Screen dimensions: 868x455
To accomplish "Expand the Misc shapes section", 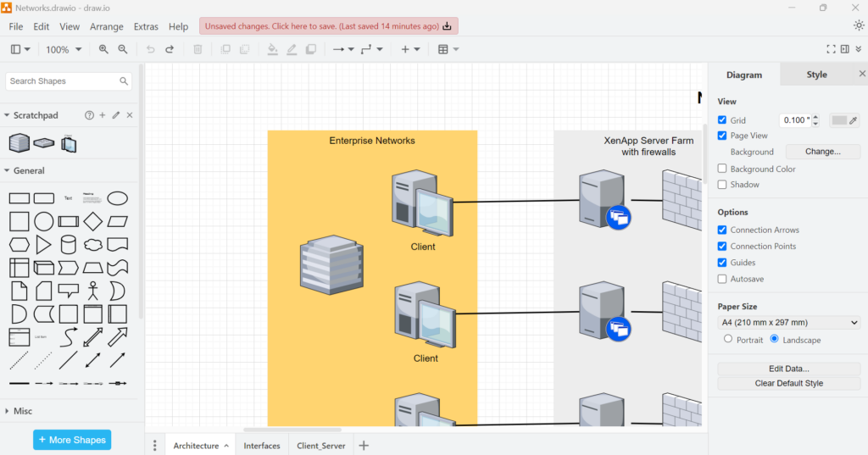I will [x=23, y=411].
